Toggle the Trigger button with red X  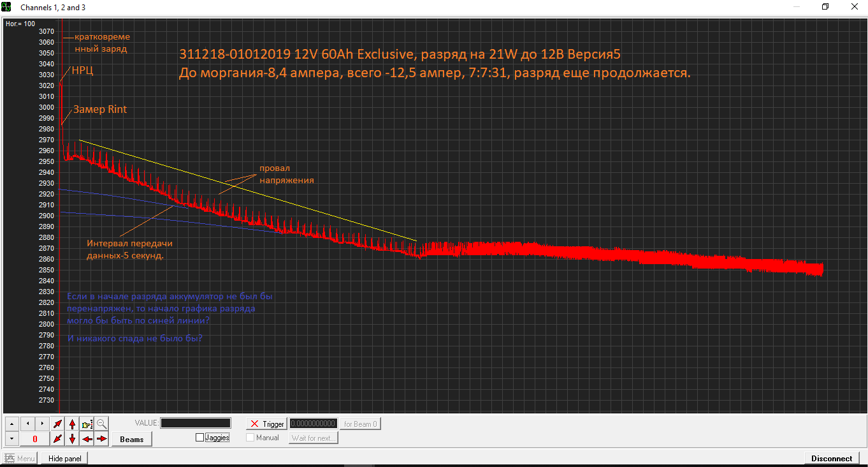[267, 424]
